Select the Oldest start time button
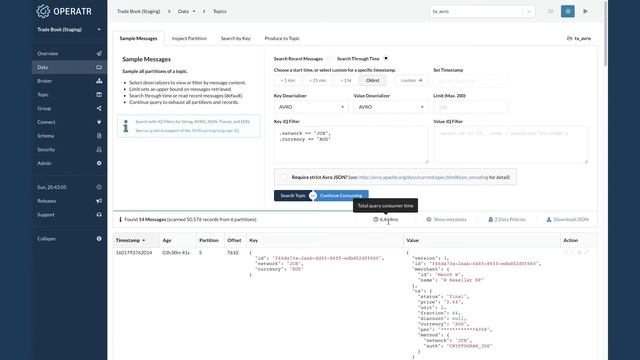Image resolution: width=640 pixels, height=360 pixels. (372, 80)
